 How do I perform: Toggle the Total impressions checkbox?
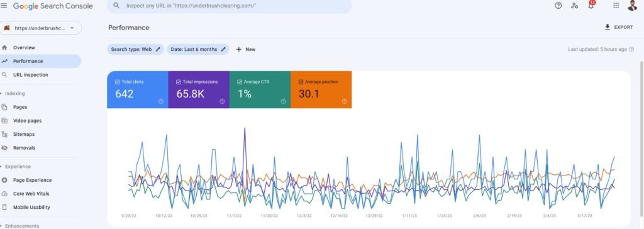tap(179, 82)
